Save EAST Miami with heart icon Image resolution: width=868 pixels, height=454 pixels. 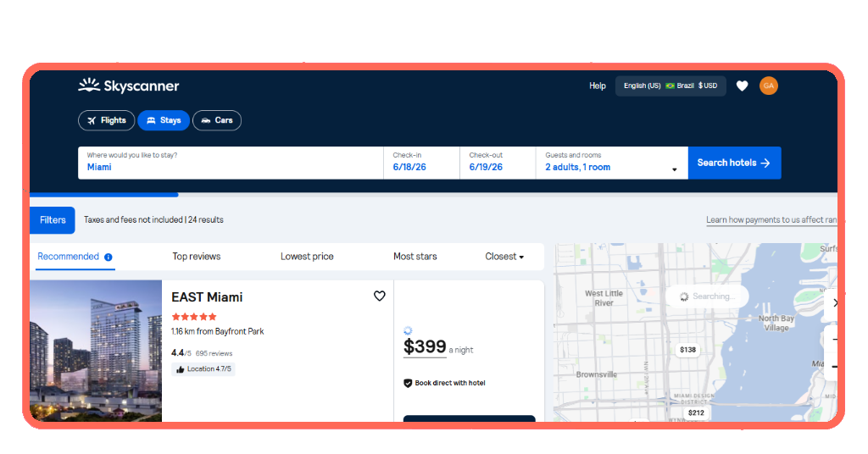point(379,296)
